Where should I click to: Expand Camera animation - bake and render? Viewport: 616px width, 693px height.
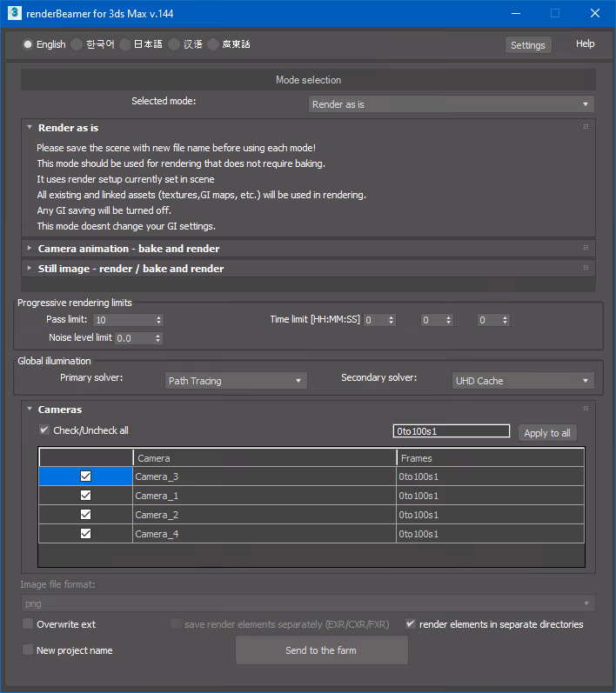point(30,248)
